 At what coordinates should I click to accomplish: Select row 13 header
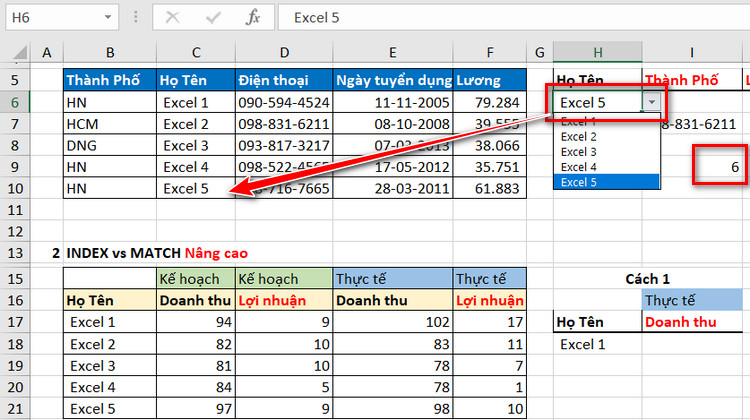[15, 253]
